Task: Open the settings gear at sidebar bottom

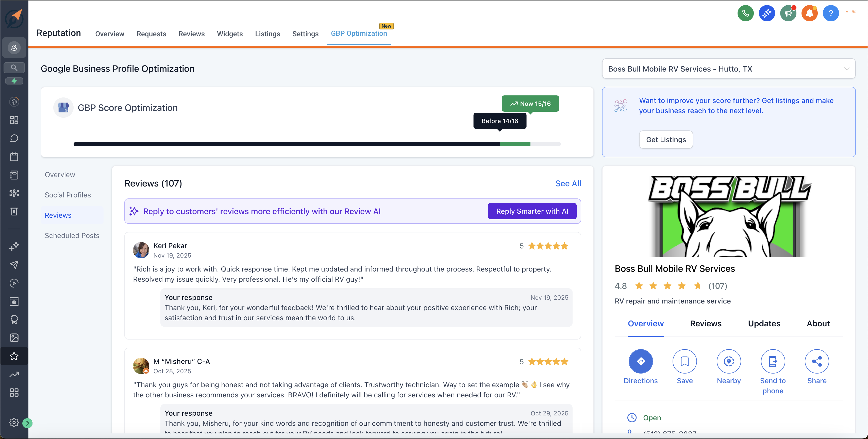Action: point(14,422)
